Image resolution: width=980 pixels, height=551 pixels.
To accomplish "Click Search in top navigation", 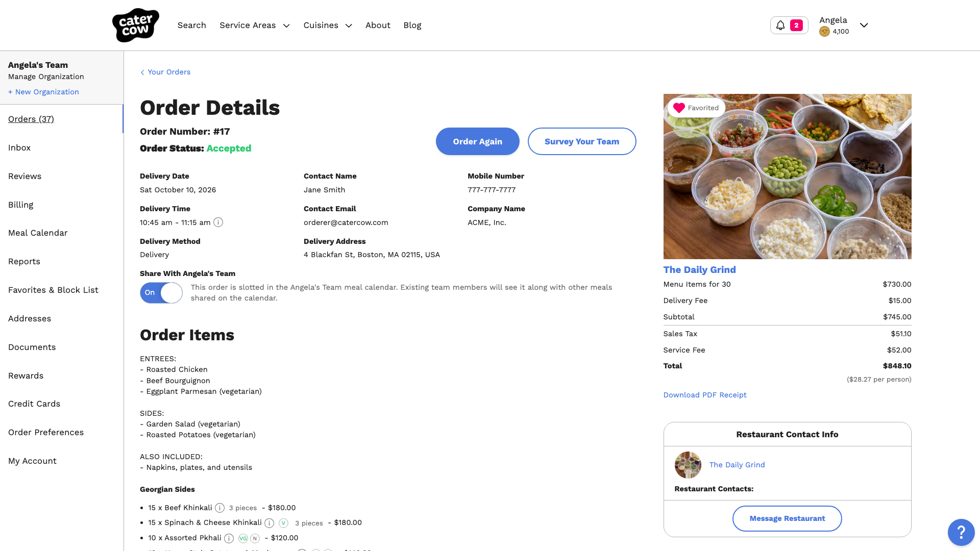I will tap(192, 25).
